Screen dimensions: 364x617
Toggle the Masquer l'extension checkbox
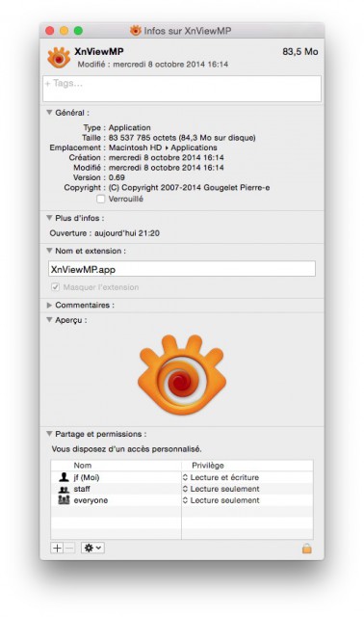(x=56, y=287)
